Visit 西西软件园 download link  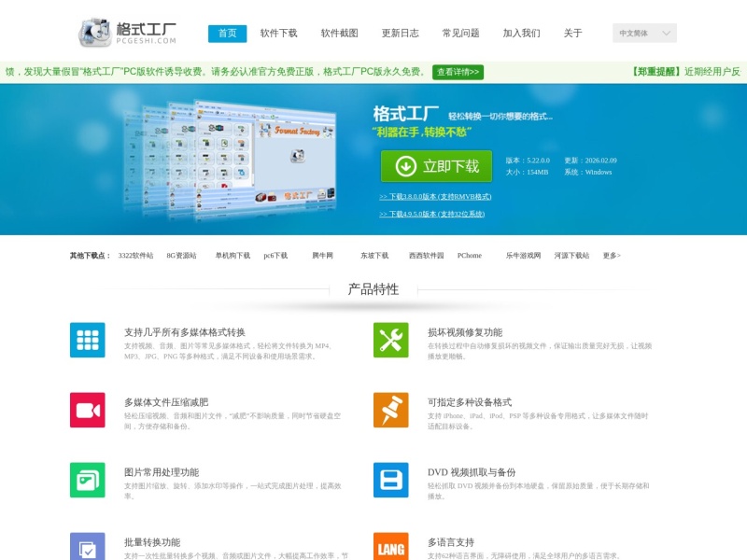427,256
